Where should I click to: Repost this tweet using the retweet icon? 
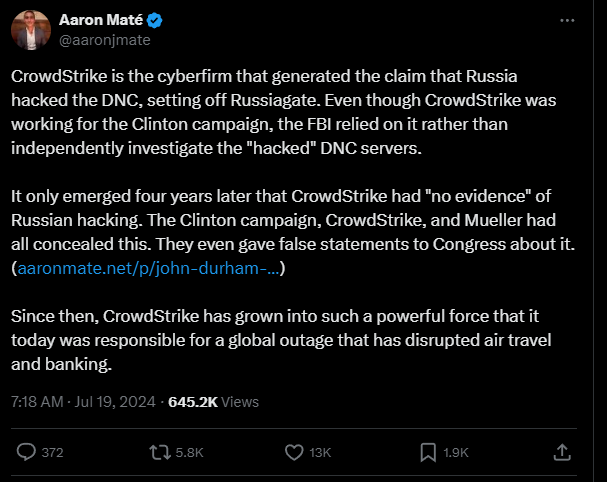coord(159,452)
